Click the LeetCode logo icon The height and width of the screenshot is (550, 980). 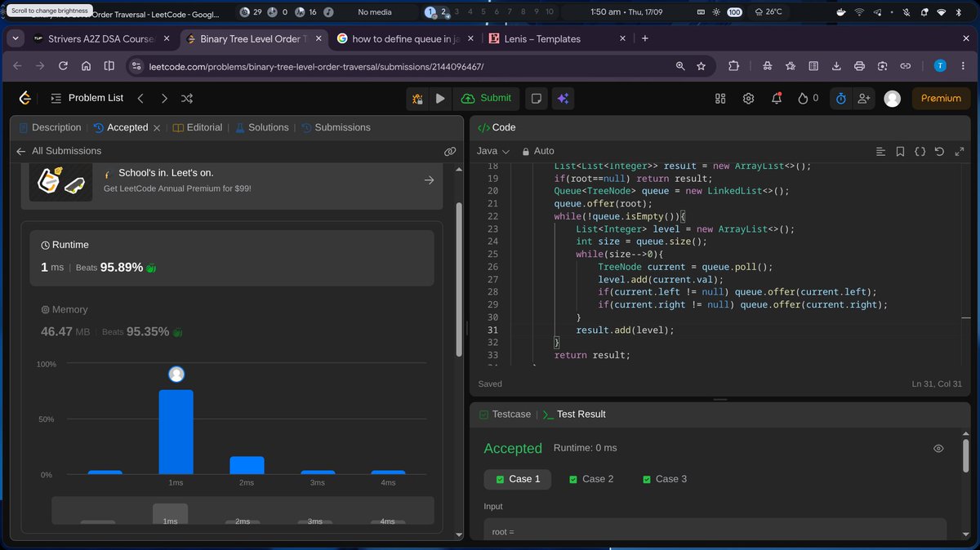pyautogui.click(x=25, y=98)
